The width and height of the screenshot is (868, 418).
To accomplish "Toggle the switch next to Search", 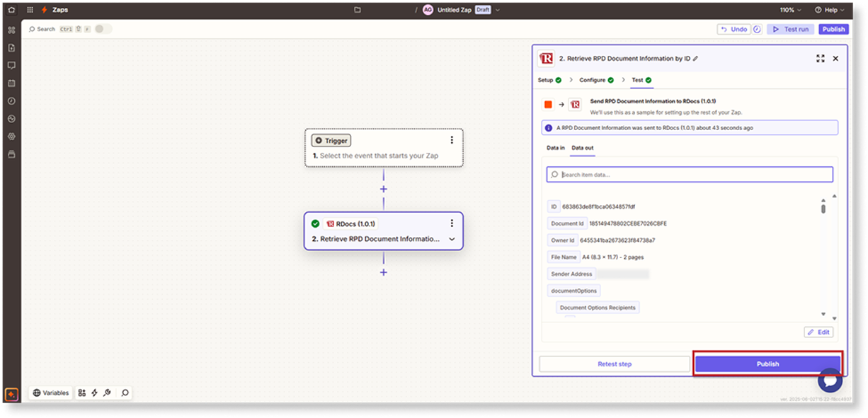I will tap(103, 29).
